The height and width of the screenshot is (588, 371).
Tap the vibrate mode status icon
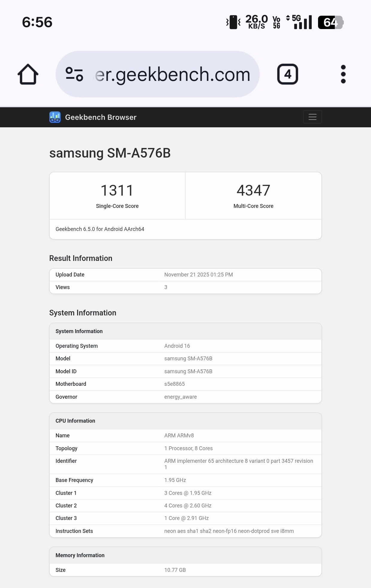(233, 22)
